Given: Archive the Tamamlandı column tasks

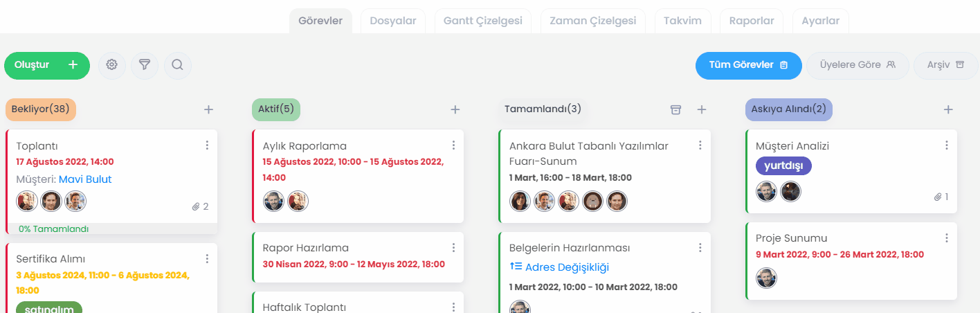Looking at the screenshot, I should 676,109.
